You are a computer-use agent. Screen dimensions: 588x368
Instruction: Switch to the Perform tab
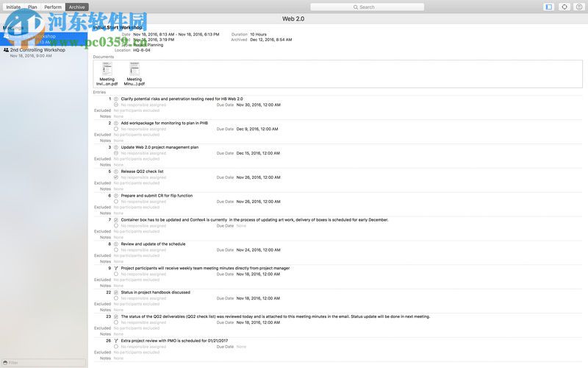tap(53, 7)
